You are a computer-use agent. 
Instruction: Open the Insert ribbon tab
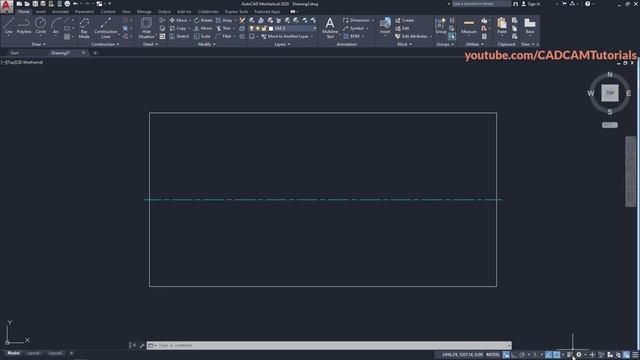click(x=41, y=12)
